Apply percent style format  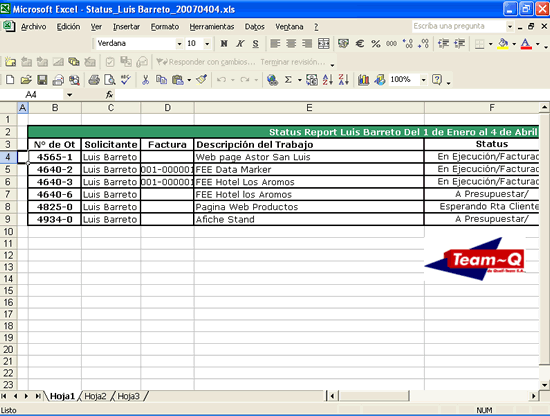coord(376,43)
